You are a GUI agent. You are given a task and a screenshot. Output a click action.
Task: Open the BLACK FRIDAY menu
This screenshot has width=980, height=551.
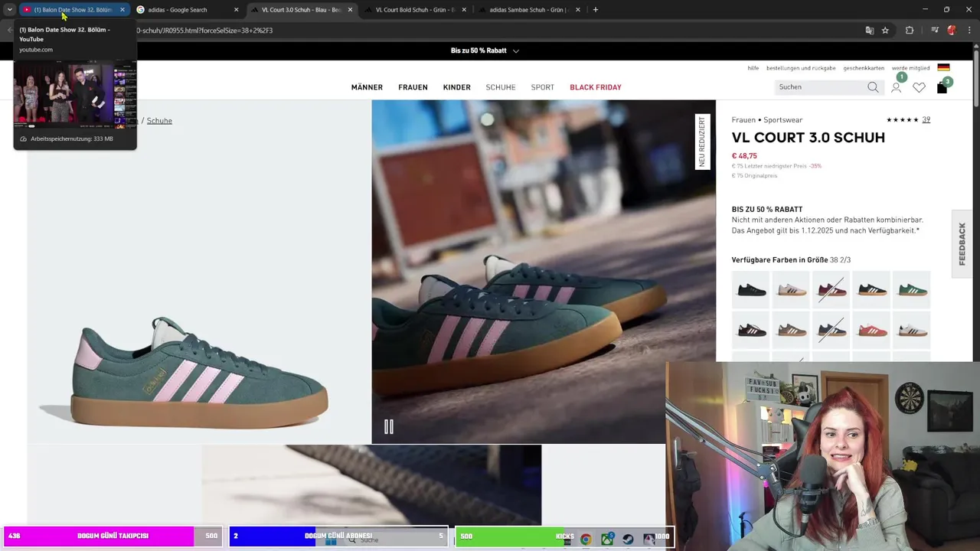point(596,87)
